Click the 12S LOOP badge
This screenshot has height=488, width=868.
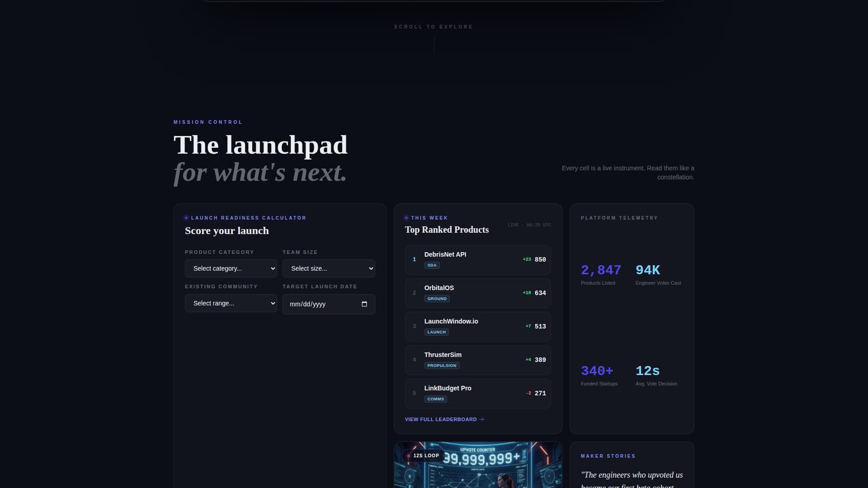click(x=423, y=455)
